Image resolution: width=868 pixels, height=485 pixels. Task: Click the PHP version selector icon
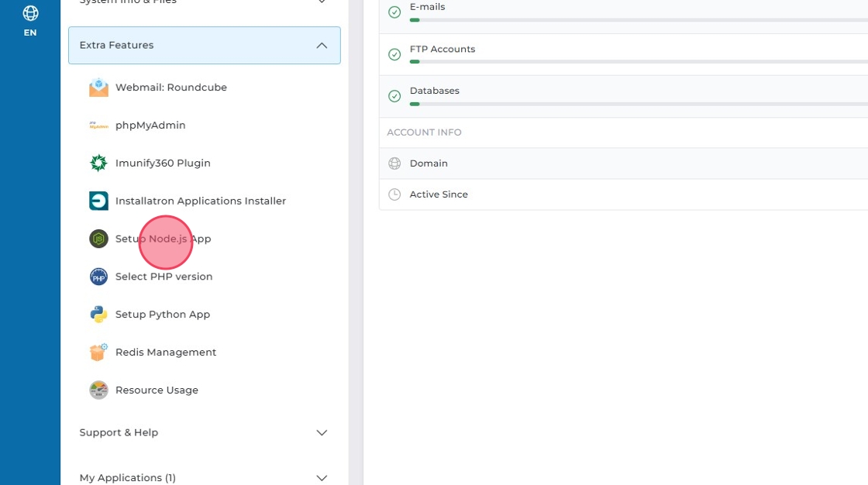[98, 277]
